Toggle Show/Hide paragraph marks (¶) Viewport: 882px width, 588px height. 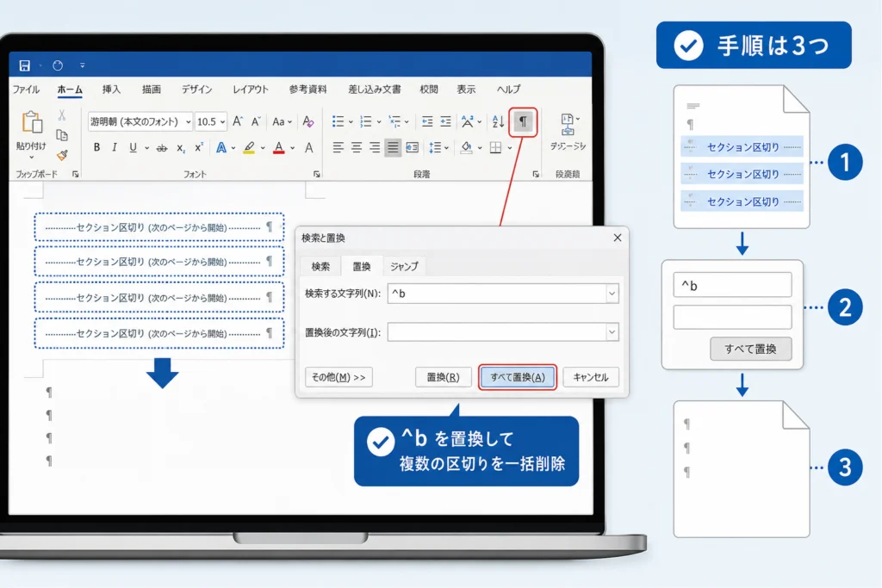click(523, 121)
